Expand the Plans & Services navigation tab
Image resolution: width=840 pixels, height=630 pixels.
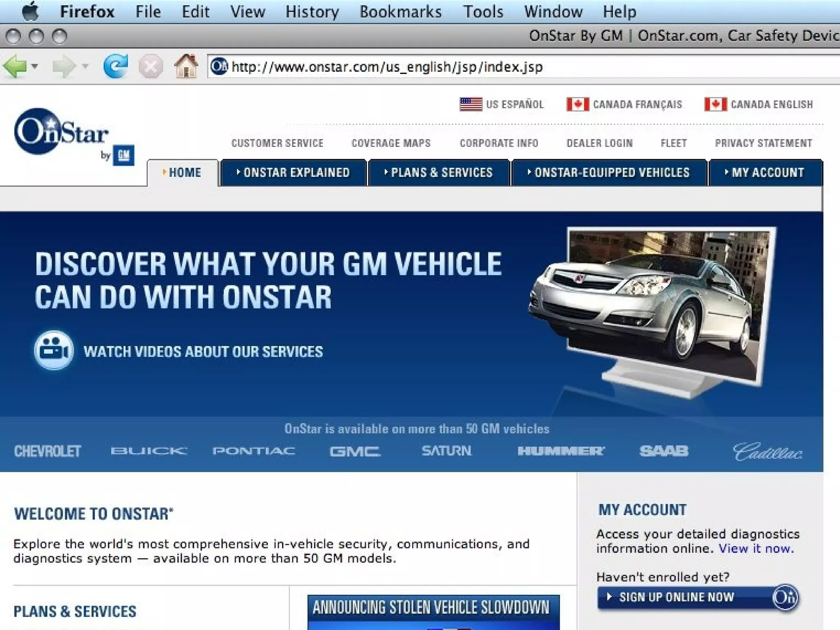click(438, 173)
